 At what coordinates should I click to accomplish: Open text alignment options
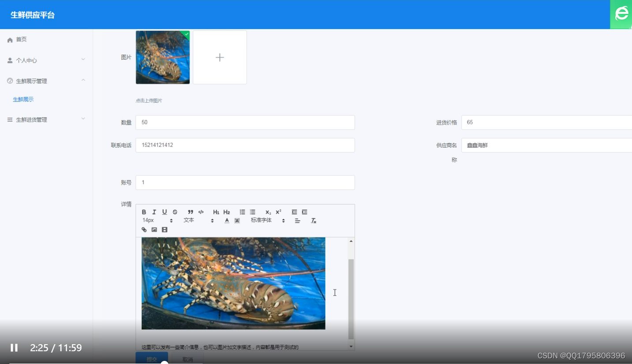(297, 220)
